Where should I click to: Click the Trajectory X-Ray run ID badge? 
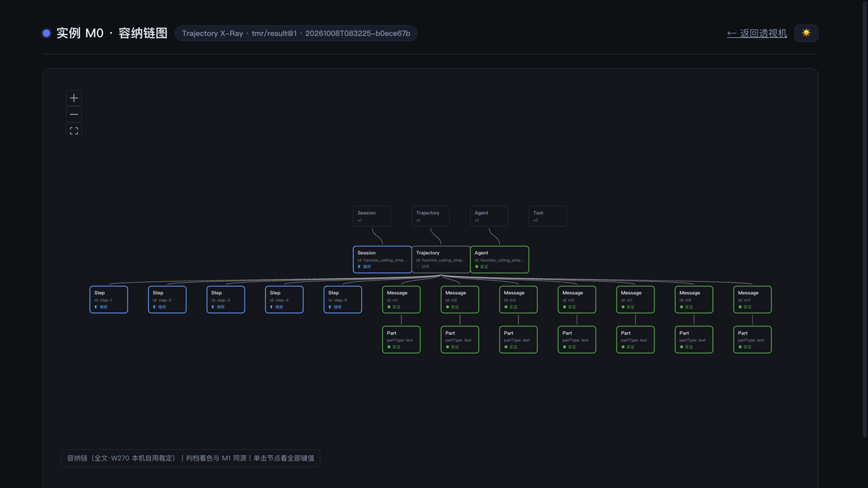click(x=296, y=33)
